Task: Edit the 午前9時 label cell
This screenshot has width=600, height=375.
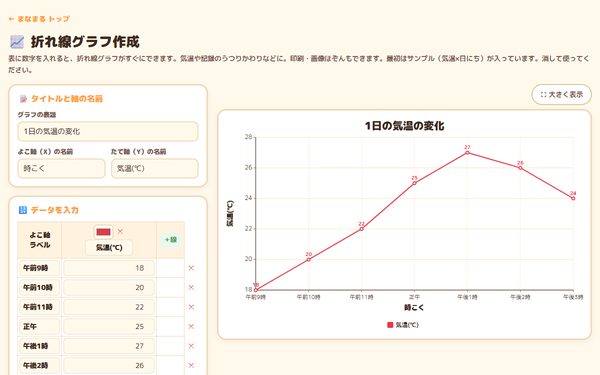Action: tap(39, 268)
